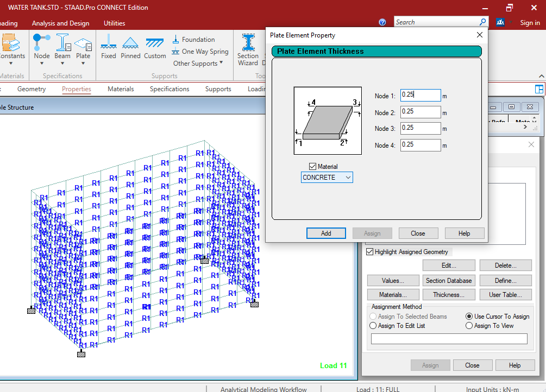Switch to the Materials page tab

point(121,89)
